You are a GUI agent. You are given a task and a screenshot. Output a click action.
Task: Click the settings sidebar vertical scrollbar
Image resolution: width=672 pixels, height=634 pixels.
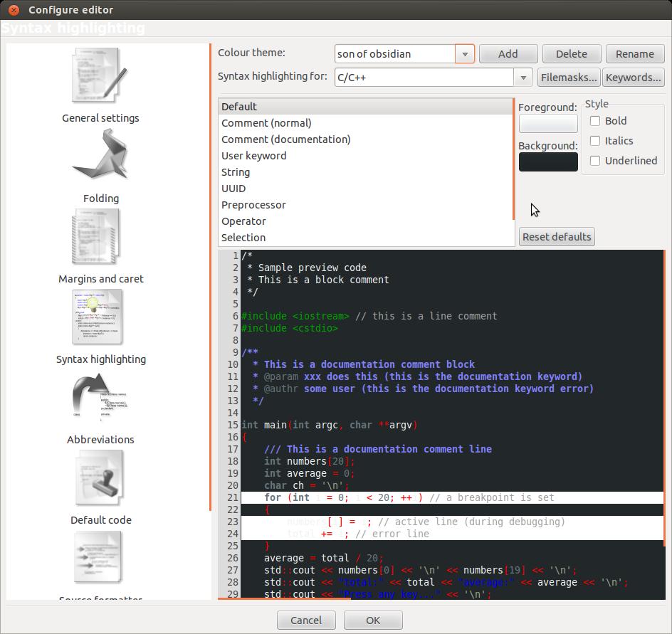(x=211, y=277)
